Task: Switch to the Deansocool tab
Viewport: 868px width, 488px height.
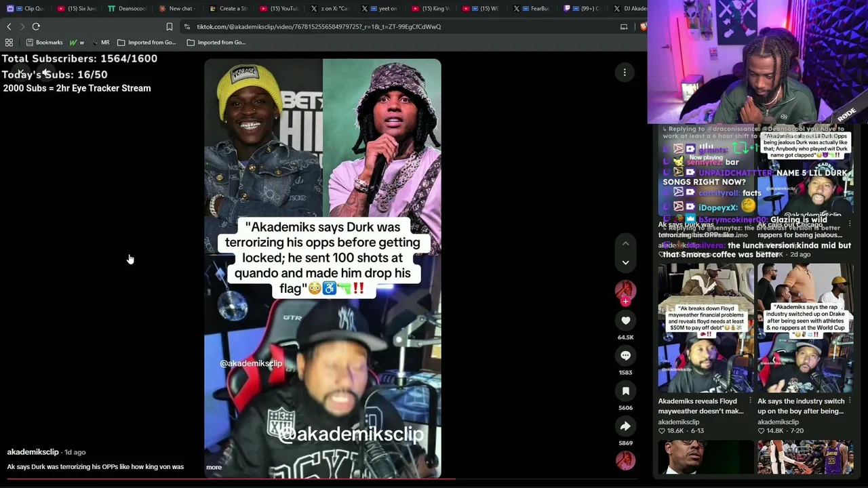Action: 127,9
